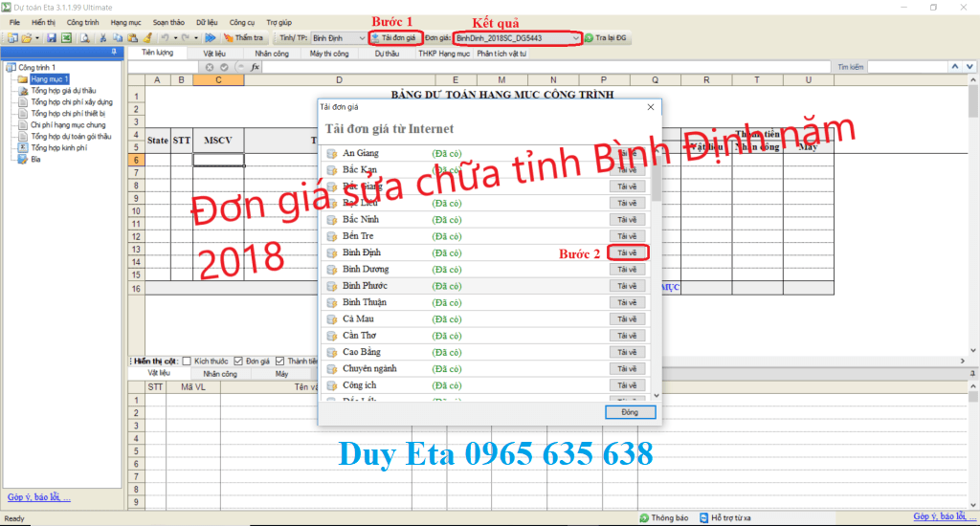Image resolution: width=980 pixels, height=526 pixels.
Task: Click Tải về for Bến Tre
Action: tap(628, 236)
